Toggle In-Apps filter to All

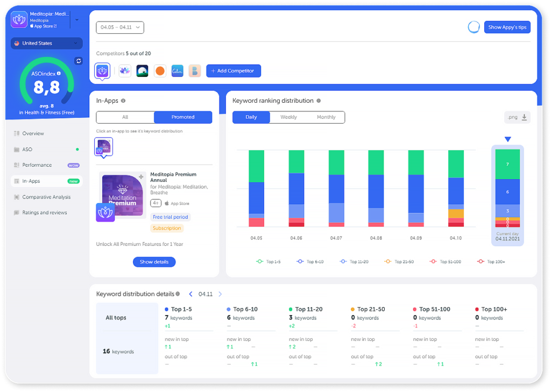(125, 117)
